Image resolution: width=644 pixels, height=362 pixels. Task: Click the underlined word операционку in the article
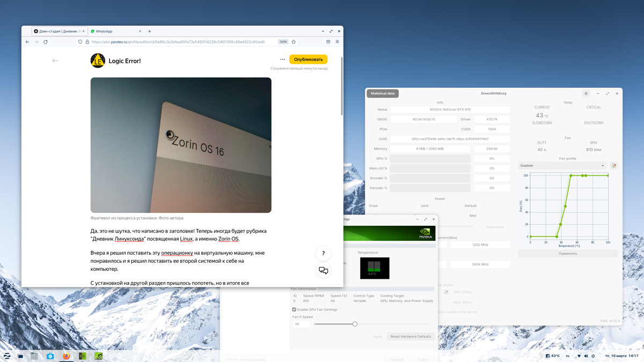[177, 253]
